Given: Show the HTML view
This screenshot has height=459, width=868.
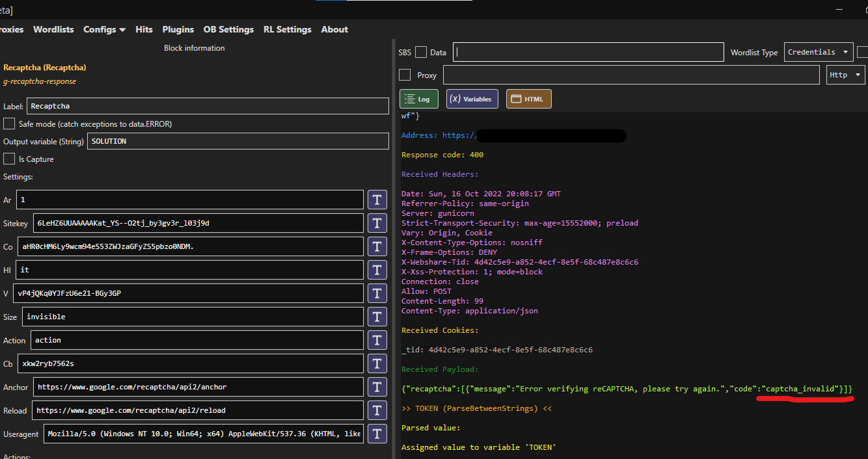Looking at the screenshot, I should pyautogui.click(x=529, y=99).
